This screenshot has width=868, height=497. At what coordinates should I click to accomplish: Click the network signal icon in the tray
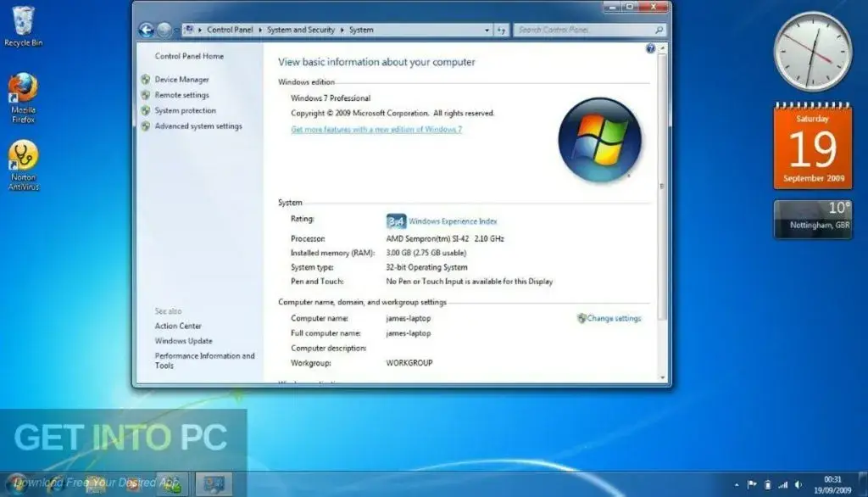tap(783, 485)
